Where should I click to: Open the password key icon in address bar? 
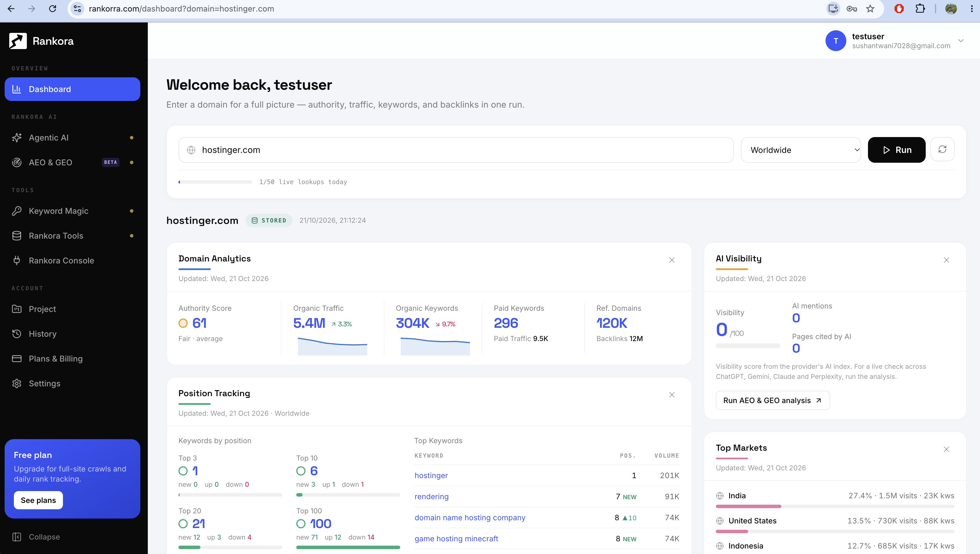[851, 8]
